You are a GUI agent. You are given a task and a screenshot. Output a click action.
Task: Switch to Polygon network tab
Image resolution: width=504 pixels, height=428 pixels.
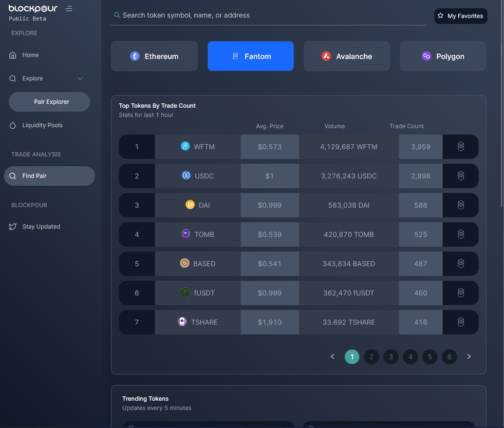click(443, 56)
